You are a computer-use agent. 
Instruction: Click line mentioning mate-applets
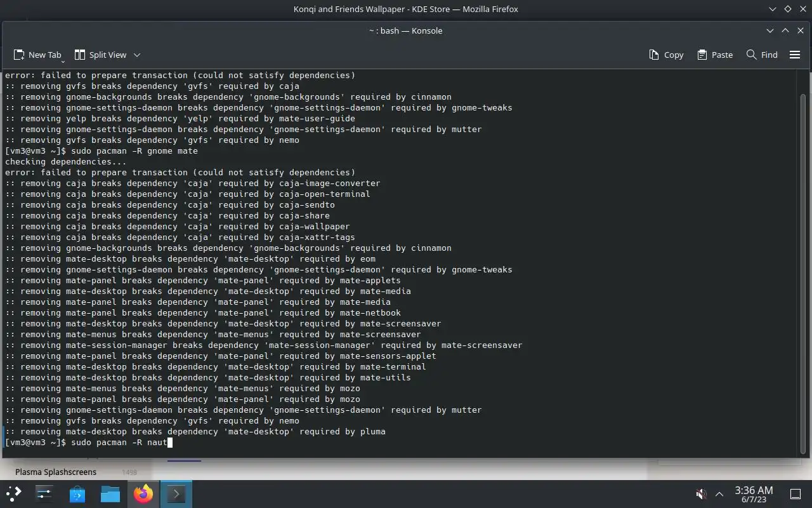click(203, 280)
